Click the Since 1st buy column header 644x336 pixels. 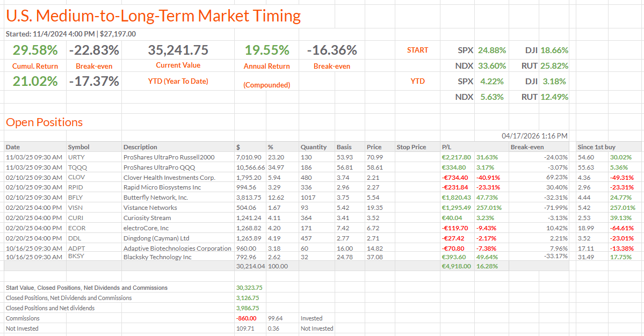(596, 147)
